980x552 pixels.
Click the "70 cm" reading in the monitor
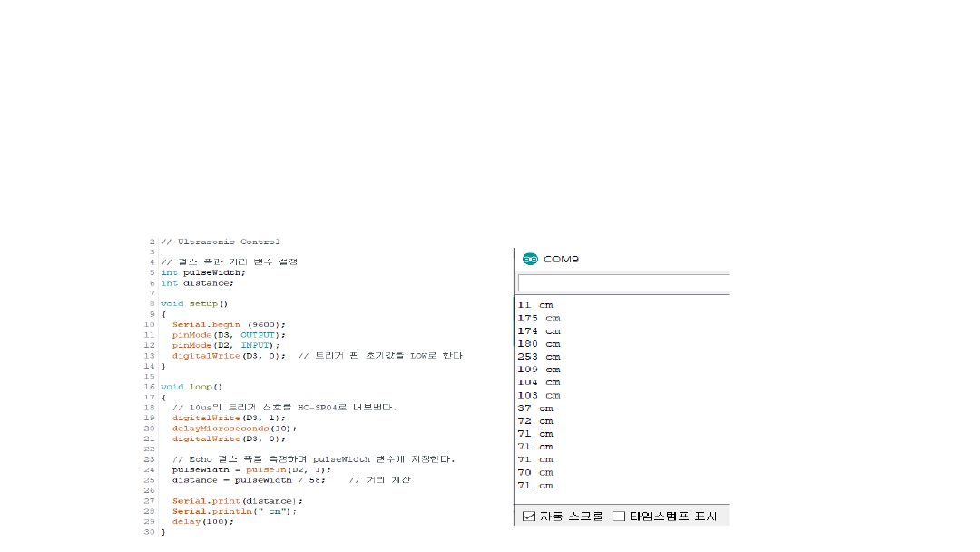(x=534, y=473)
